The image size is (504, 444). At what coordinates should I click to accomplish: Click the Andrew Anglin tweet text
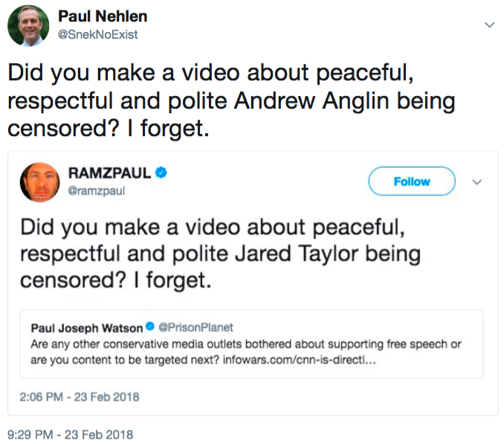click(x=230, y=101)
